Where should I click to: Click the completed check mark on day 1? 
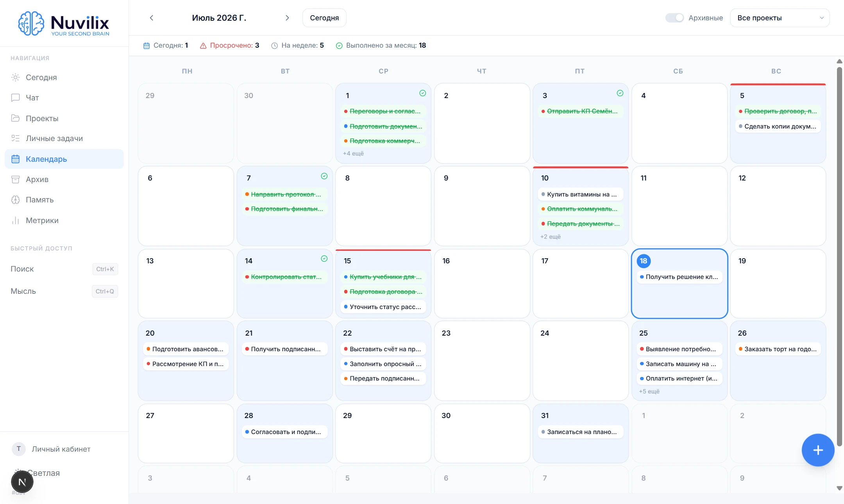(423, 93)
